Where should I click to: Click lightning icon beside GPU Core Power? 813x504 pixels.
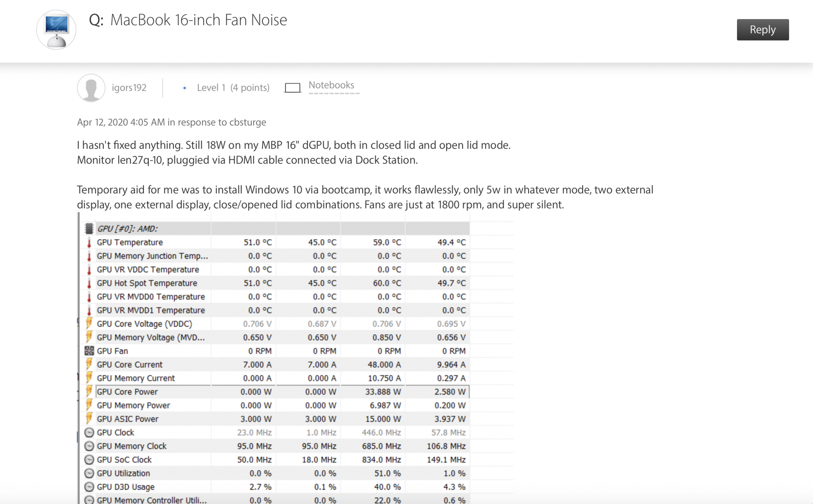(89, 391)
